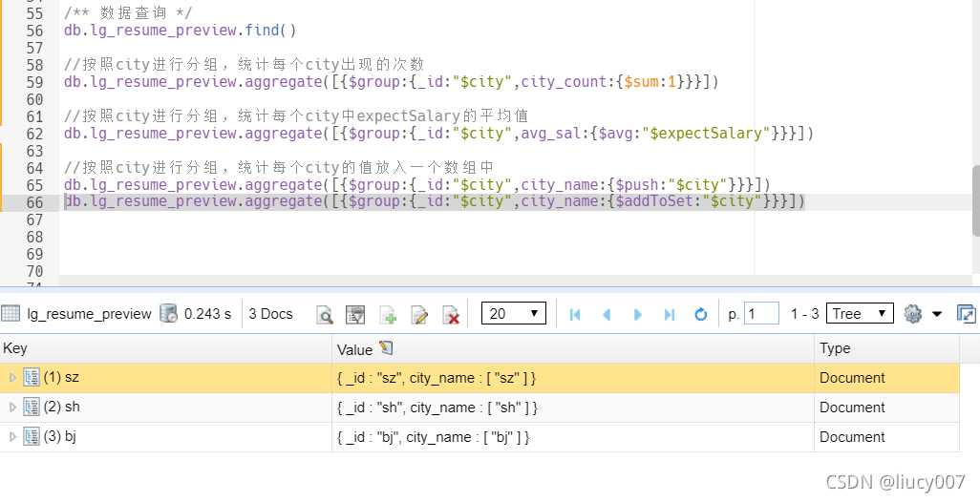Click the view document icon in toolbar

tap(355, 314)
